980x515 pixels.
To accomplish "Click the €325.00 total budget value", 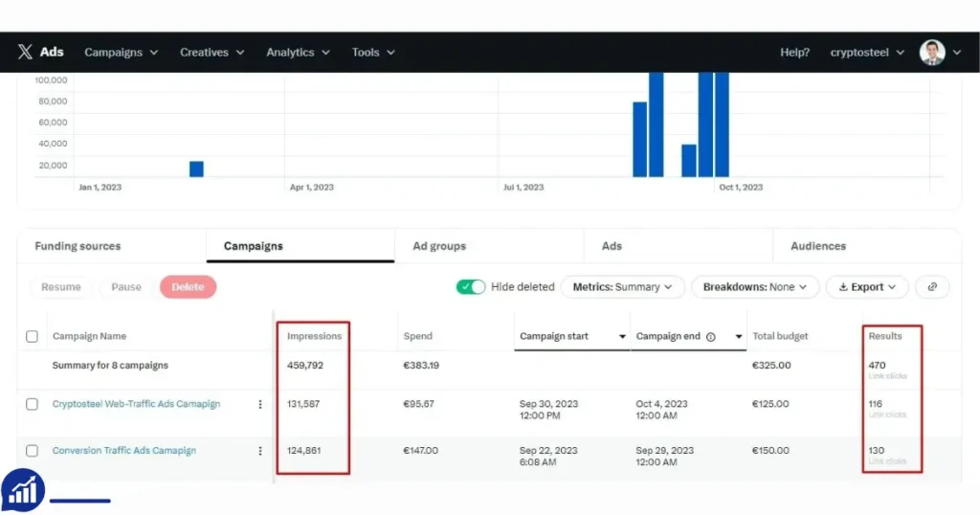I will (x=771, y=365).
